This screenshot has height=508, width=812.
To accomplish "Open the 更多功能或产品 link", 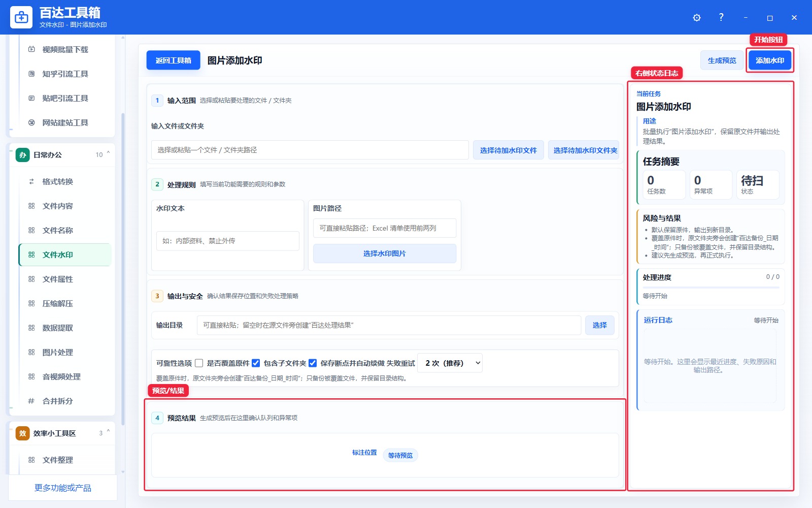I will 63,488.
